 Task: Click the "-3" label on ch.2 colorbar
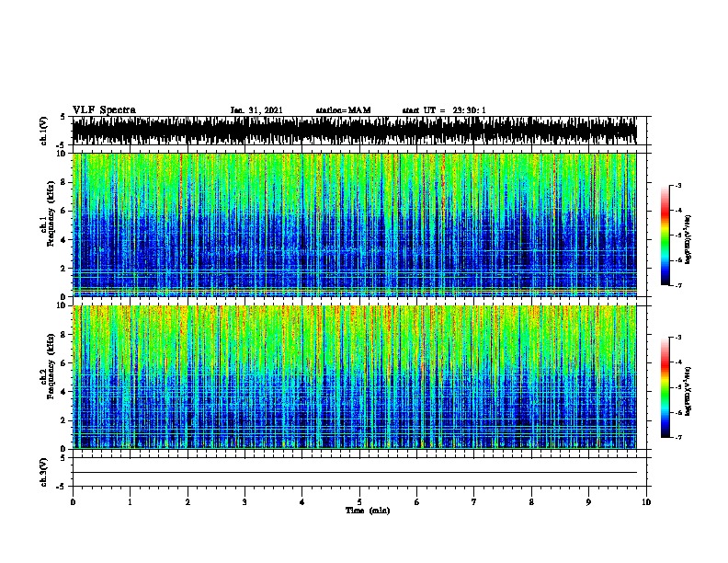pos(677,338)
